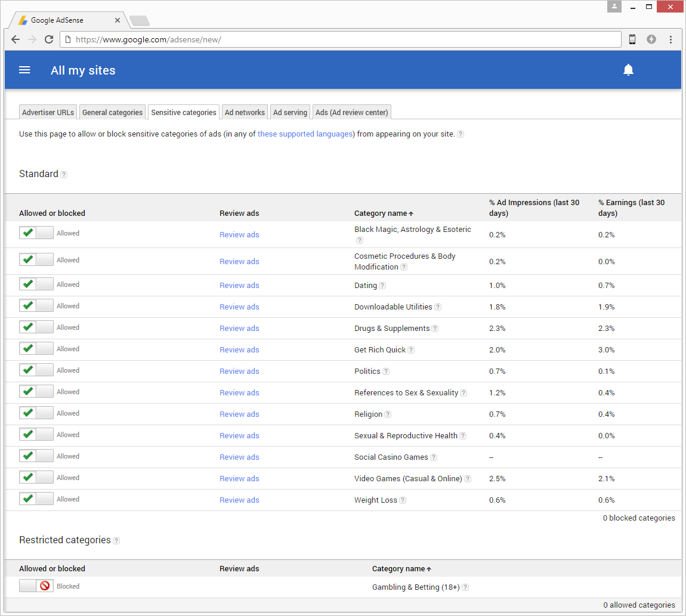Open the hamburger navigation menu

click(x=24, y=70)
